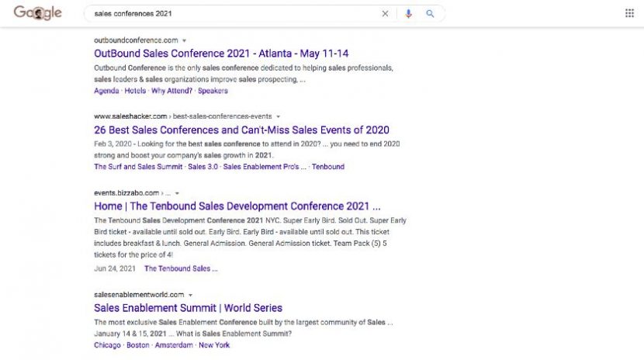Viewport: 644px width, 360px height.
Task: Click the Google logo
Action: click(37, 13)
